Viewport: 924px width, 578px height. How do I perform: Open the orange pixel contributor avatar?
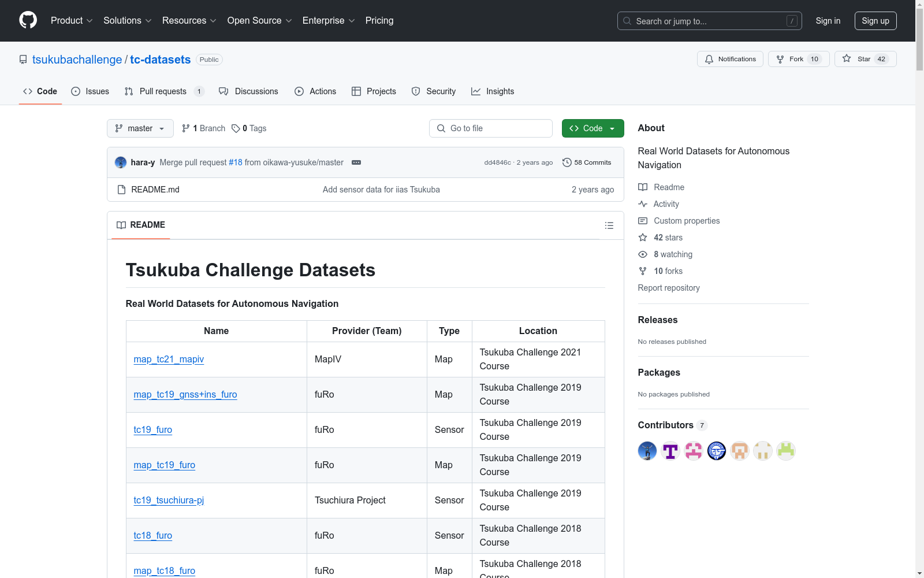click(740, 451)
